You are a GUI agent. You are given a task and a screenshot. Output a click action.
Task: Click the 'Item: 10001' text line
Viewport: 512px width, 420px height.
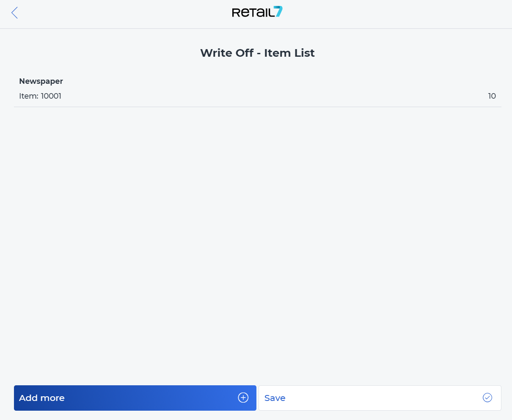[40, 96]
